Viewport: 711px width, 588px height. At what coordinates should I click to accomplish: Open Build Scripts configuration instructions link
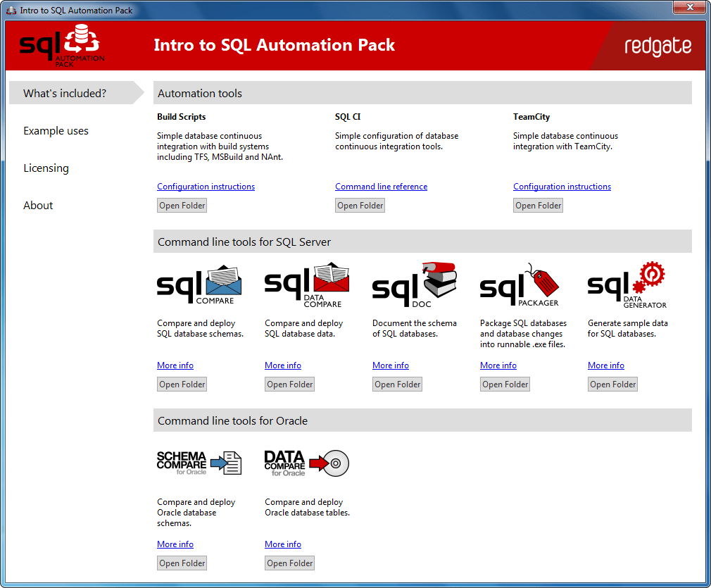tap(206, 187)
